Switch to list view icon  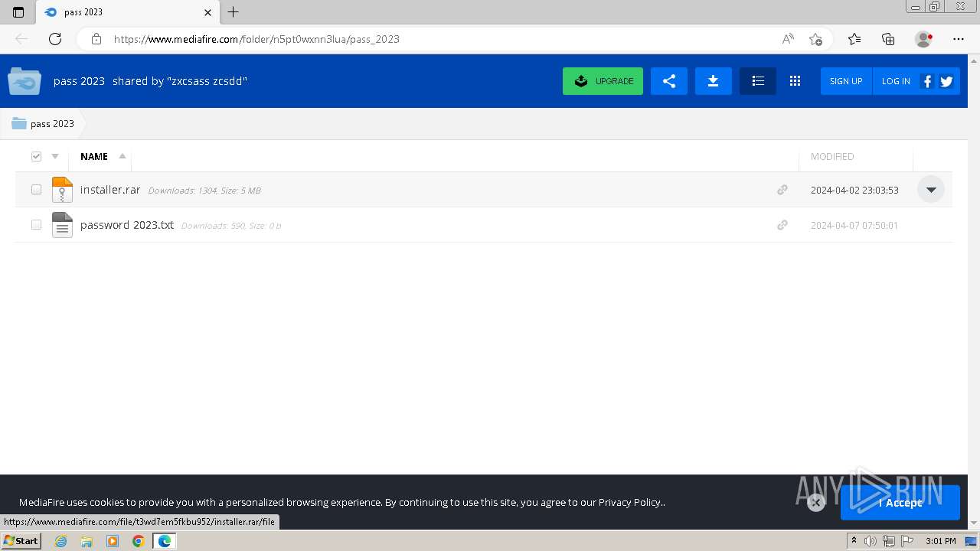click(x=758, y=81)
